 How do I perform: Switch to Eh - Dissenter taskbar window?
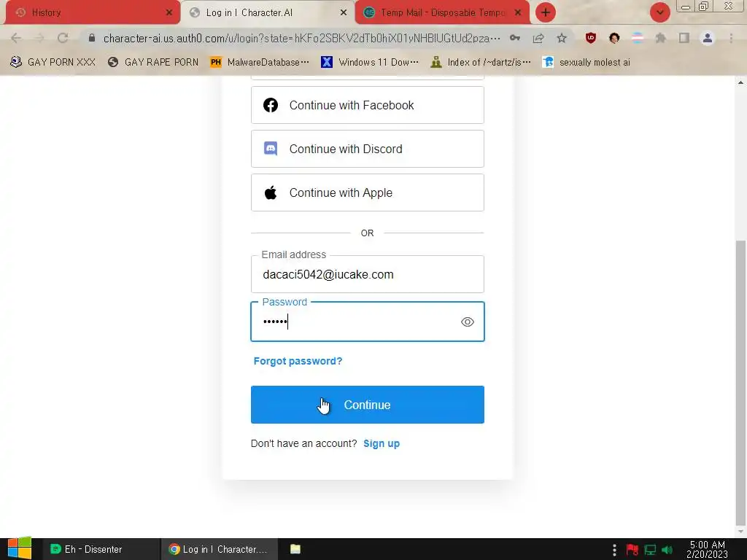pyautogui.click(x=101, y=549)
